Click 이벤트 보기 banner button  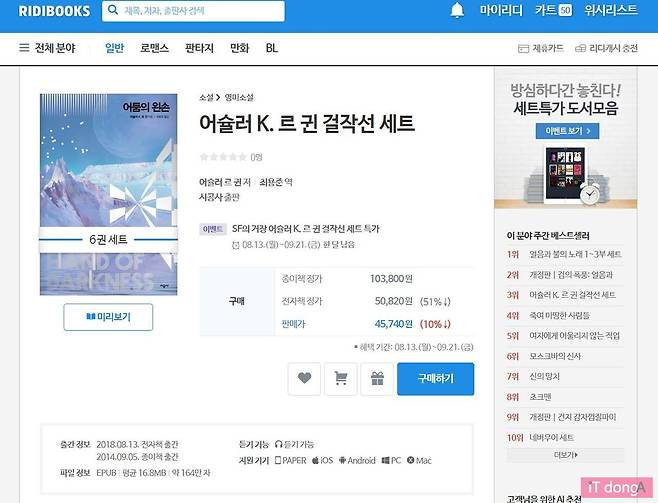click(x=567, y=131)
